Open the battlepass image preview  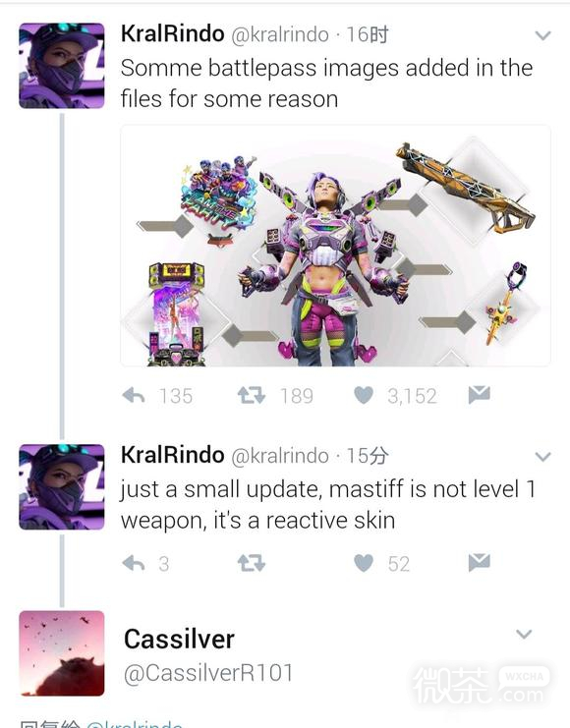335,246
